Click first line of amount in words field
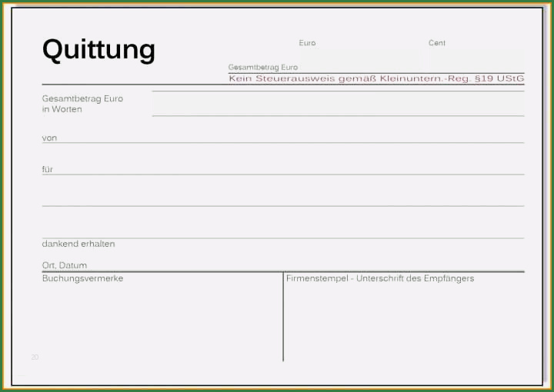554x392 pixels. click(338, 96)
